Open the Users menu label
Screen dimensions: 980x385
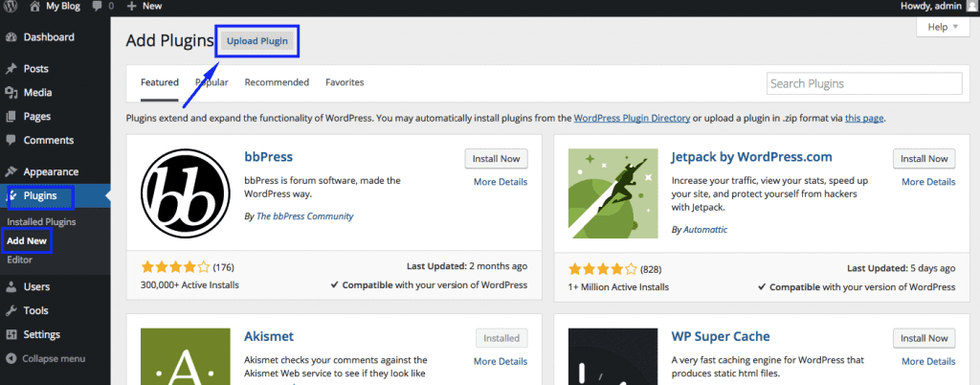coord(36,287)
